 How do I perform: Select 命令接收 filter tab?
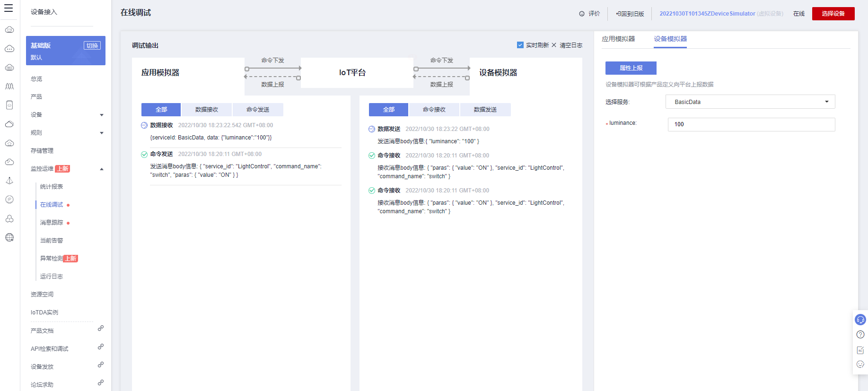[434, 110]
